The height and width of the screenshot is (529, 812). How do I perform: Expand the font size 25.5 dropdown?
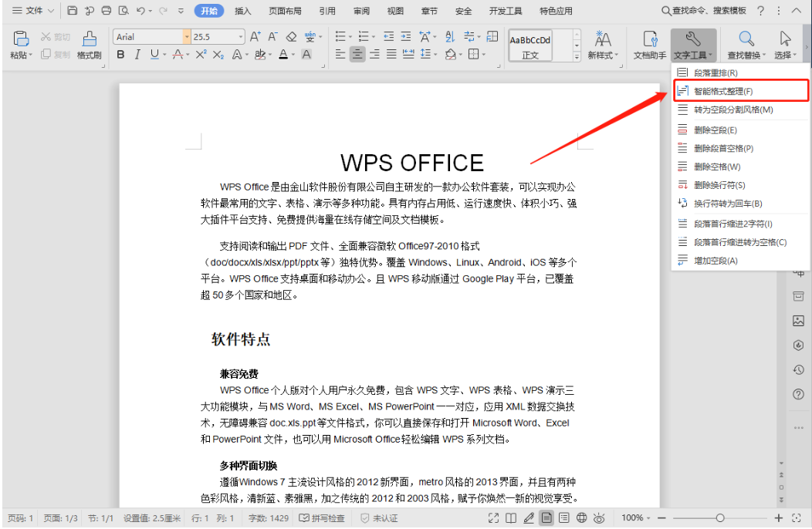pyautogui.click(x=241, y=37)
